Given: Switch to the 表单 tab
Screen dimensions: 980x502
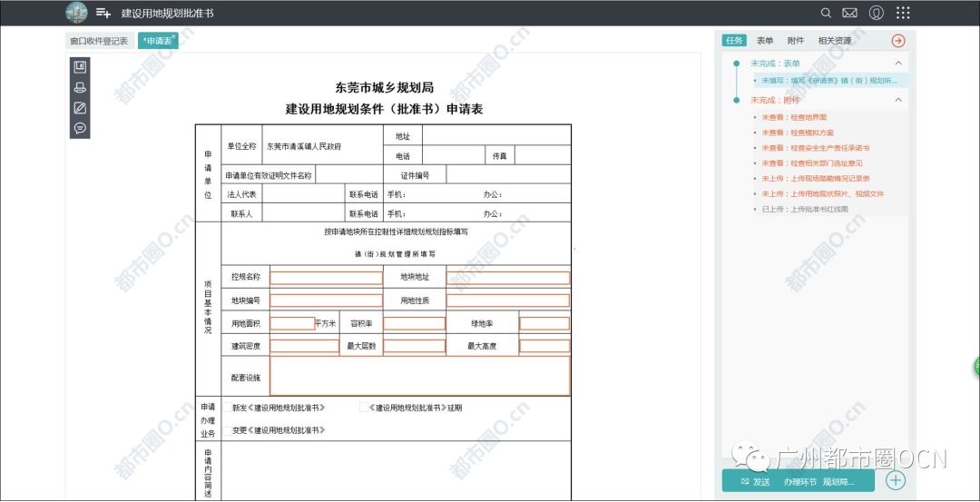Looking at the screenshot, I should [x=765, y=41].
